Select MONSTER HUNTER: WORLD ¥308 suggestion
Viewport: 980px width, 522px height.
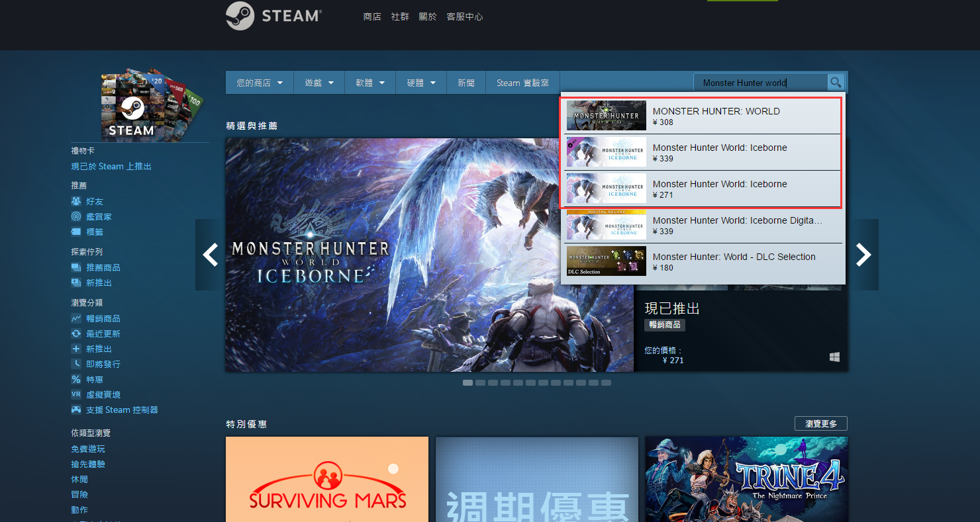click(x=703, y=116)
